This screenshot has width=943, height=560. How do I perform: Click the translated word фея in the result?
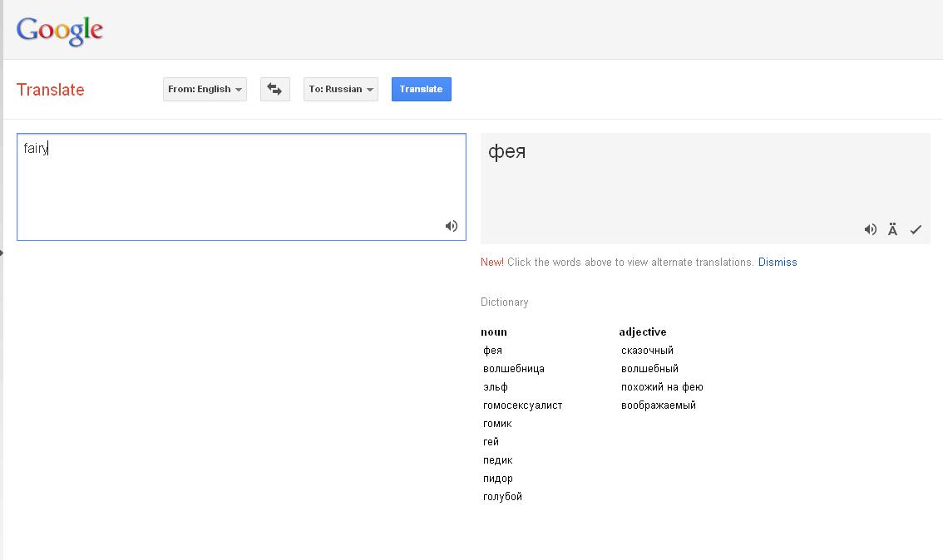point(506,152)
